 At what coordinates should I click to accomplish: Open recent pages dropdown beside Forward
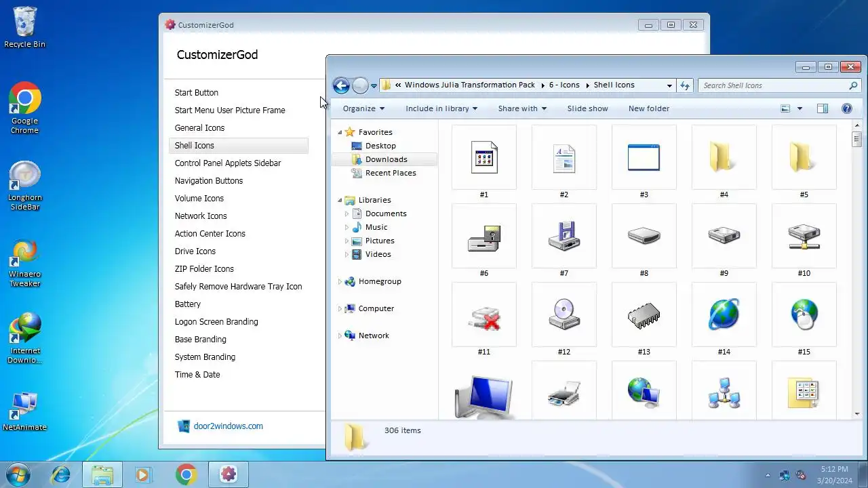[374, 86]
